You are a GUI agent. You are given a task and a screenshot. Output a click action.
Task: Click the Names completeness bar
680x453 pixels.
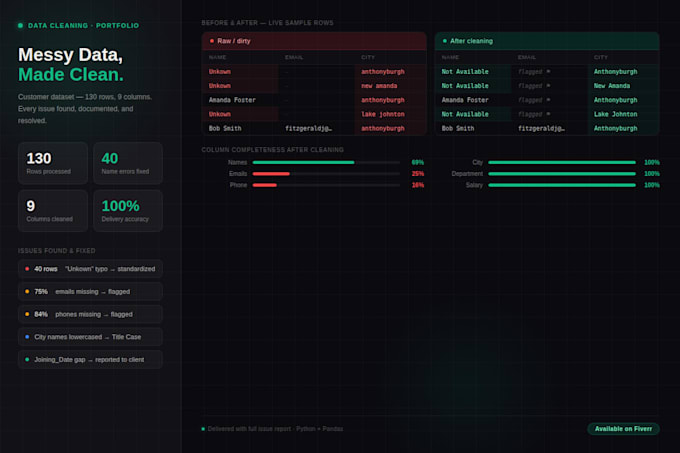(x=326, y=162)
